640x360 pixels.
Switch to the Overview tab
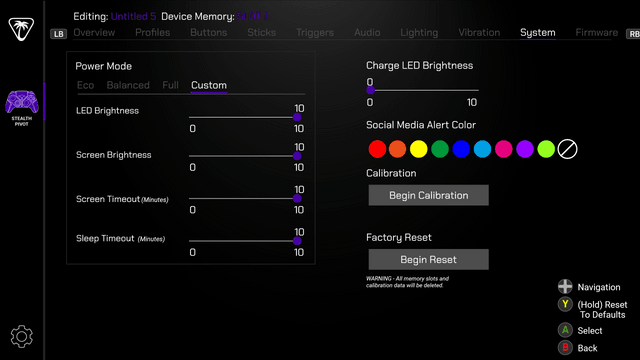tap(94, 33)
